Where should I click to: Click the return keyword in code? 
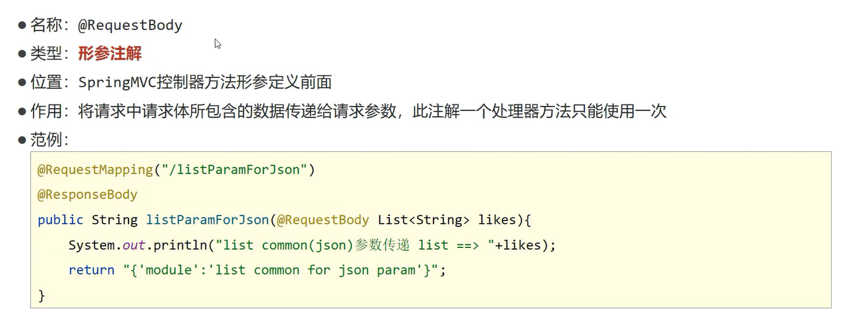(x=91, y=270)
